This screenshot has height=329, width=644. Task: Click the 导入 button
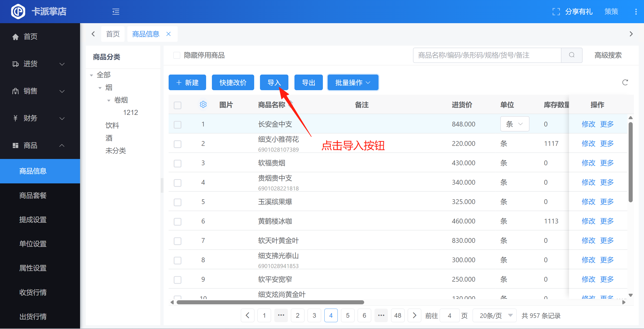point(274,83)
